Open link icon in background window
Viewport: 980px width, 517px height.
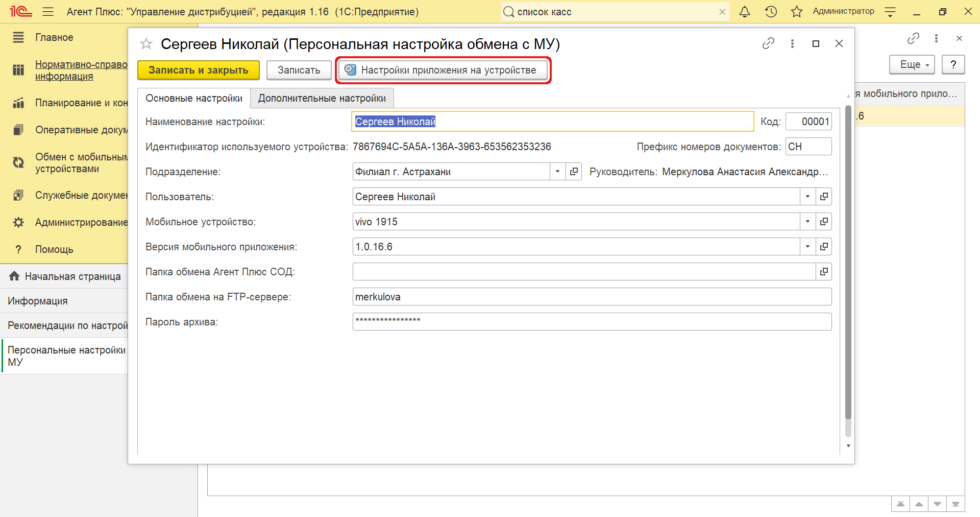(913, 38)
